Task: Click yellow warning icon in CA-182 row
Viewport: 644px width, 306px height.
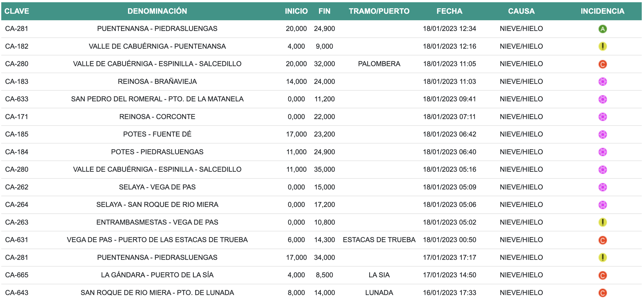Action: coord(602,46)
